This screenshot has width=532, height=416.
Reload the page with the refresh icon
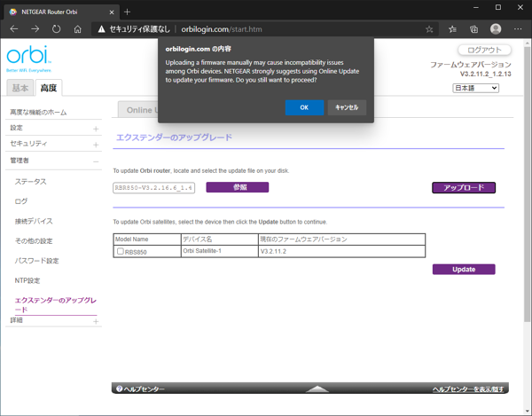tap(57, 29)
